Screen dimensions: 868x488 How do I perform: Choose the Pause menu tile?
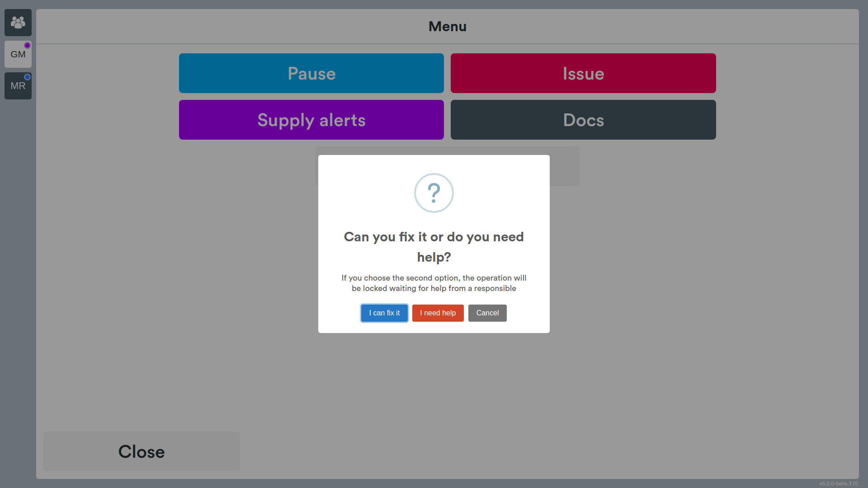click(311, 73)
